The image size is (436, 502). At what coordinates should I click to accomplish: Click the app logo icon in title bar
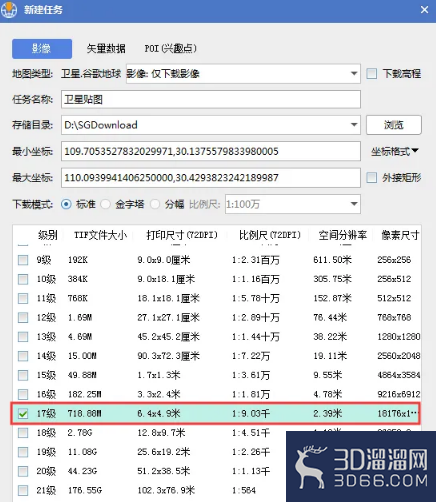pyautogui.click(x=9, y=10)
